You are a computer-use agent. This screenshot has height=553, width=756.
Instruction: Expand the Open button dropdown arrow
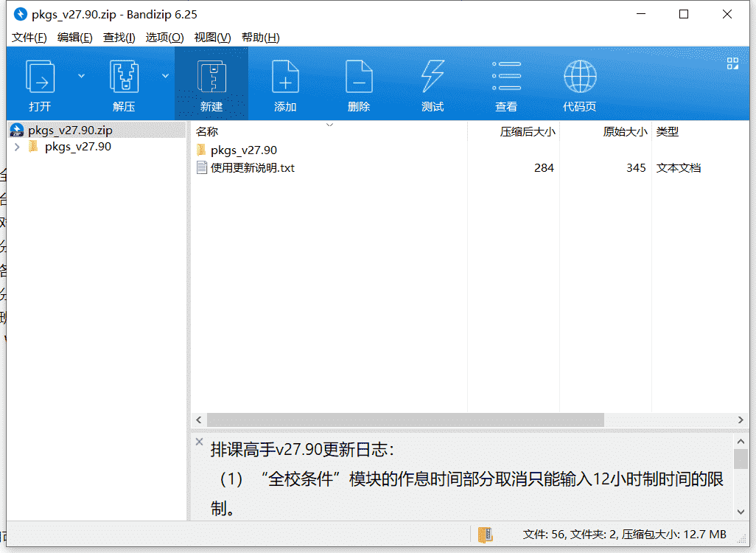(82, 76)
